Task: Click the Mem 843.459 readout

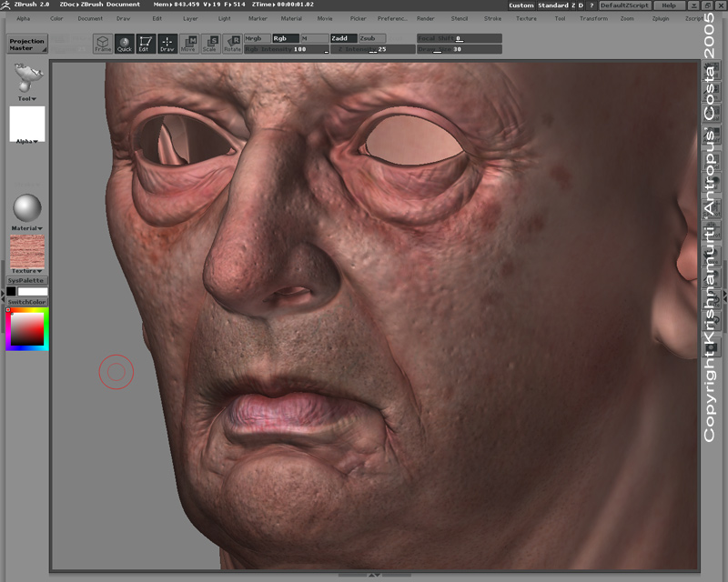Action: (x=177, y=5)
